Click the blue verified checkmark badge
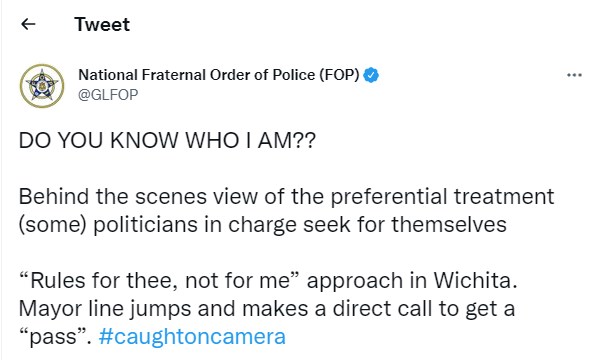Viewport: 600px width, 360px height. pyautogui.click(x=371, y=75)
